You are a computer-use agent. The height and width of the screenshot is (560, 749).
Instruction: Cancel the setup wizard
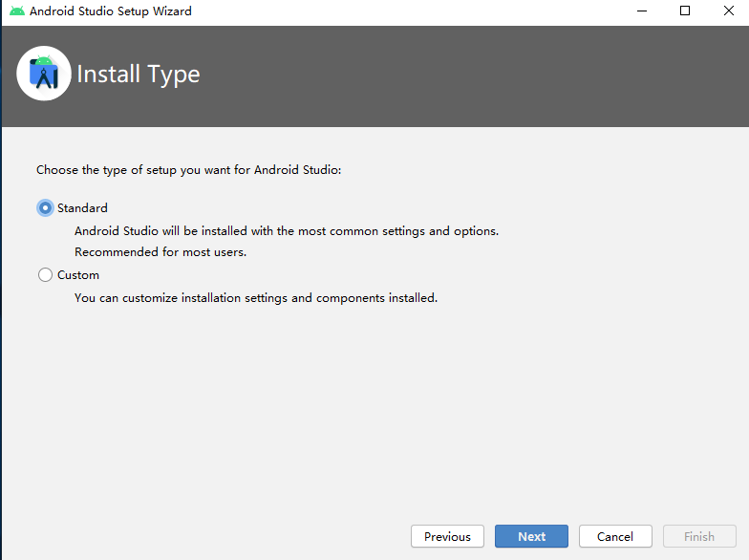[615, 536]
